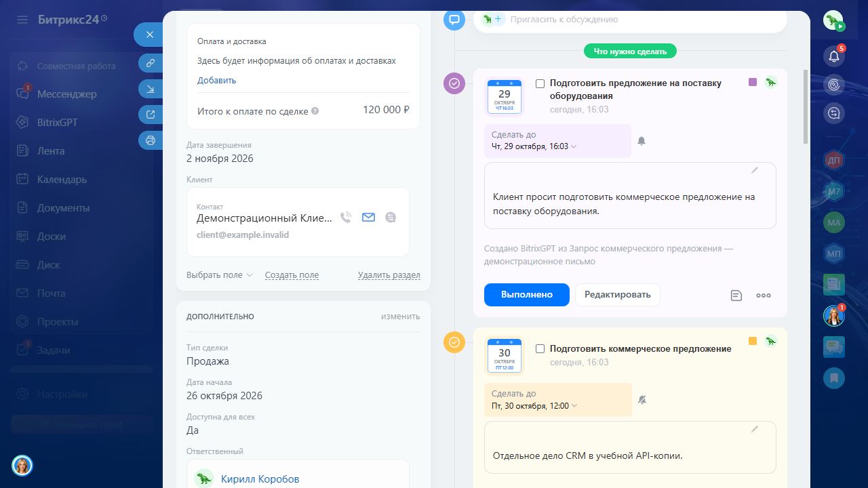The height and width of the screenshot is (488, 868).
Task: Expand deadline dropdown "Чт, 29 октября, 16:03"
Action: [534, 146]
